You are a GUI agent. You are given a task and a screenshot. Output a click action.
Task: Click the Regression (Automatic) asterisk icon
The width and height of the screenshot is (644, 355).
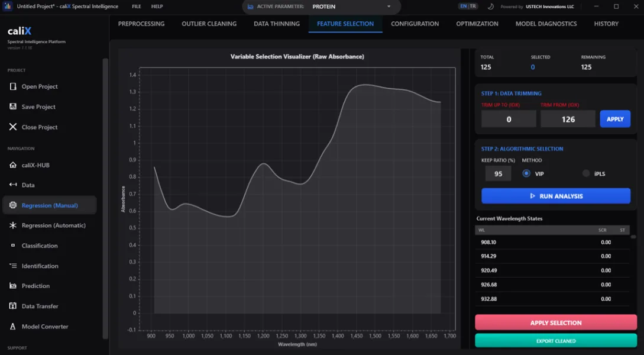(13, 225)
